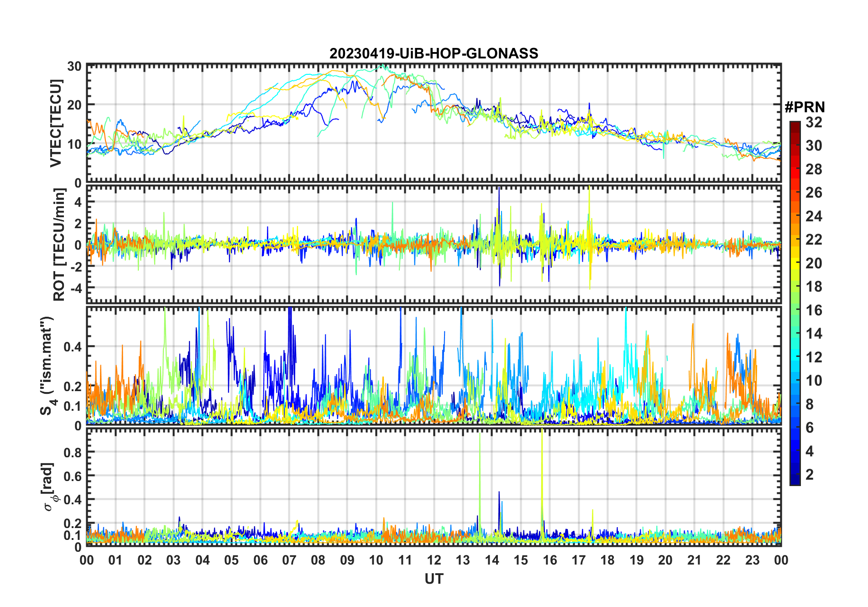868x607 pixels.
Task: Click the VTEC peak near 10 UT
Action: click(x=382, y=67)
